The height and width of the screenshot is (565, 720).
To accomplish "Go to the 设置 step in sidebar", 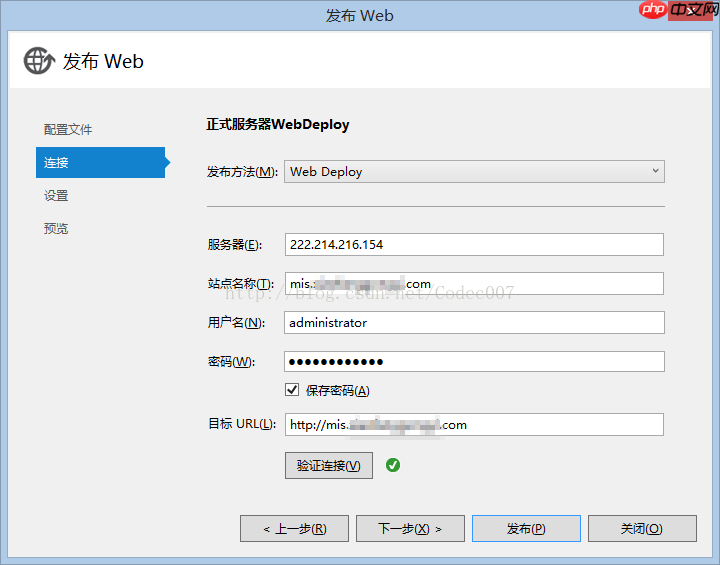I will coord(56,196).
